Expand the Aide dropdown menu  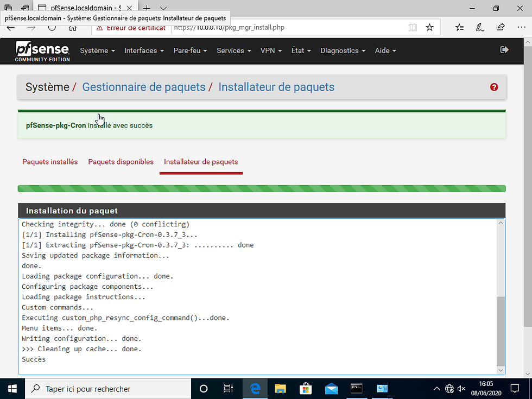click(x=385, y=50)
